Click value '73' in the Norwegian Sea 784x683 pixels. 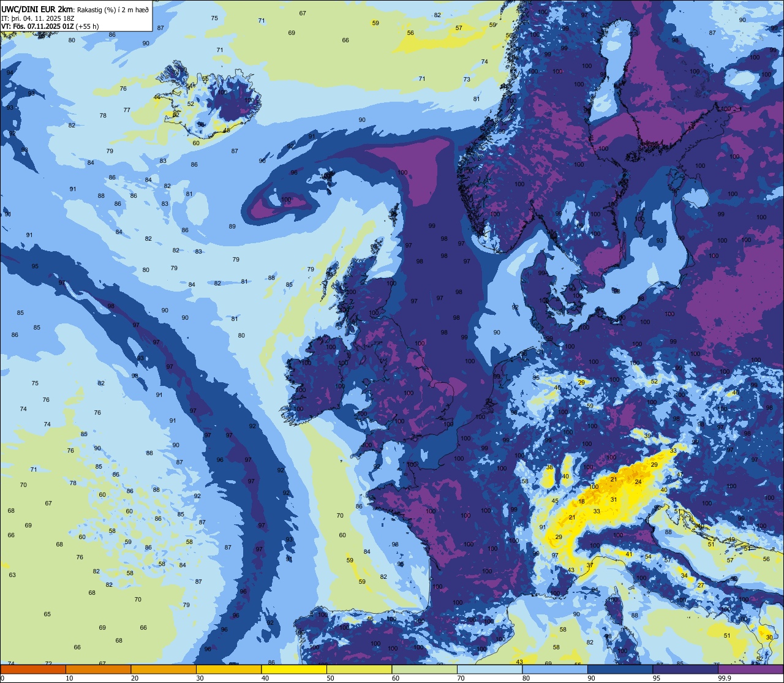[x=467, y=80]
